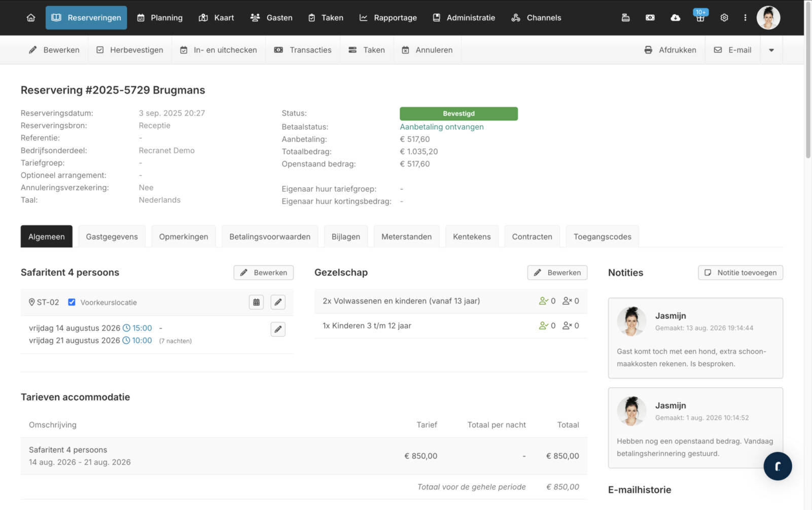The height and width of the screenshot is (510, 812).
Task: Click the pencil icon on ST-02 row
Action: 278,302
